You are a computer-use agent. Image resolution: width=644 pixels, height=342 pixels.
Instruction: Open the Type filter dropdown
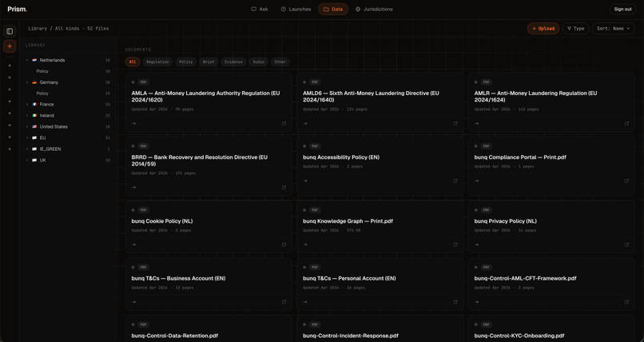(x=575, y=29)
